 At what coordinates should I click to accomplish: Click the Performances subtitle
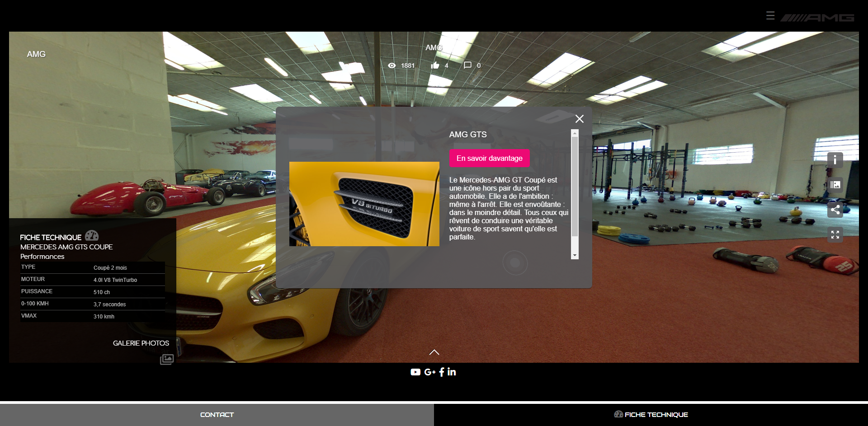(42, 257)
